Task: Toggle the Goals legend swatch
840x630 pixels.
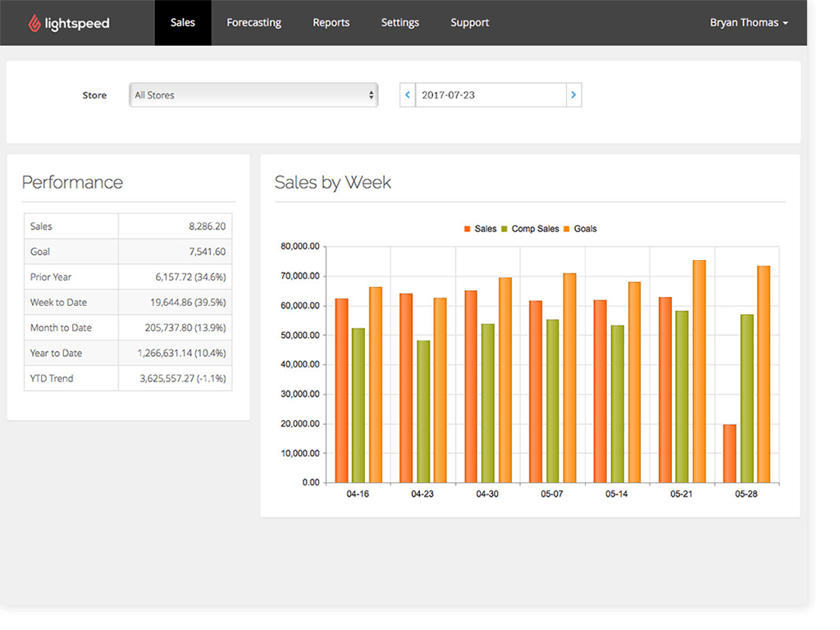Action: tap(567, 229)
